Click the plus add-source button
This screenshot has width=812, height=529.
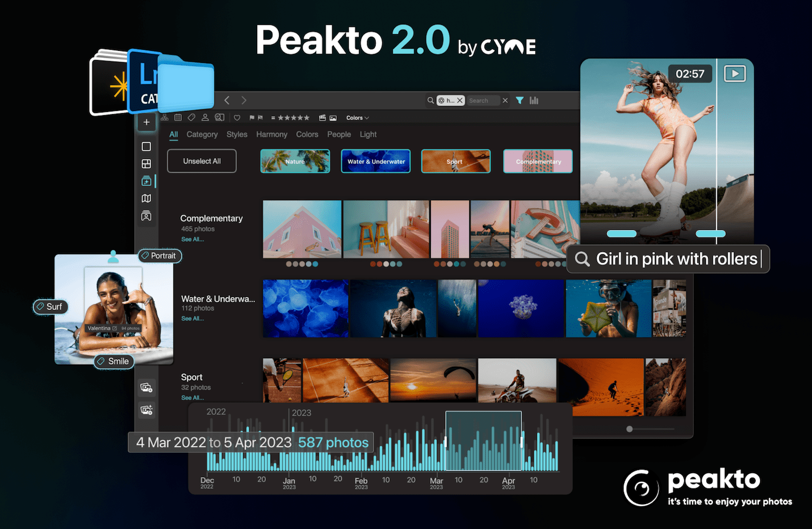(x=146, y=122)
